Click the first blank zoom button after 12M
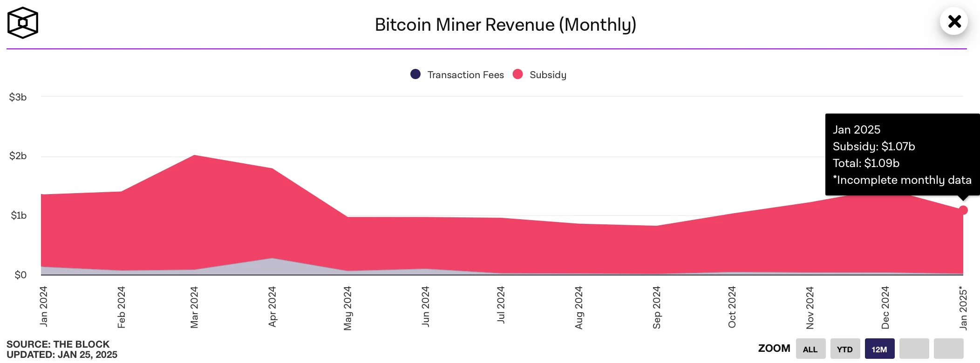980x363 pixels. click(x=914, y=349)
